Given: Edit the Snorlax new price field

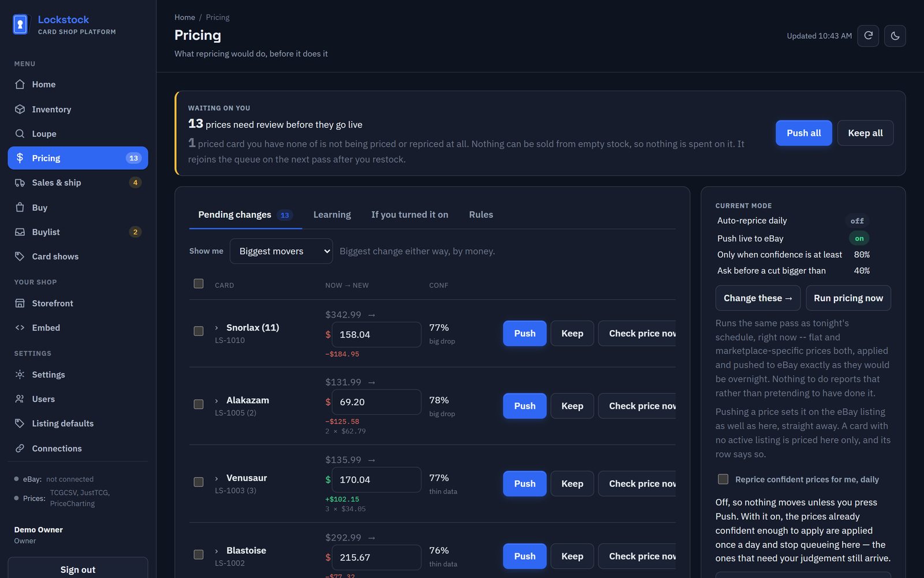Looking at the screenshot, I should tap(377, 335).
